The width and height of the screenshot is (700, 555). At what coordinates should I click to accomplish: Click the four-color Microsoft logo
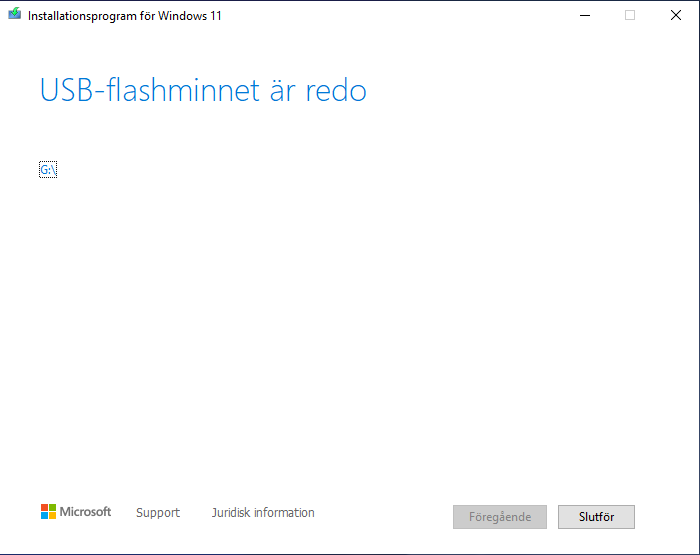(x=48, y=512)
